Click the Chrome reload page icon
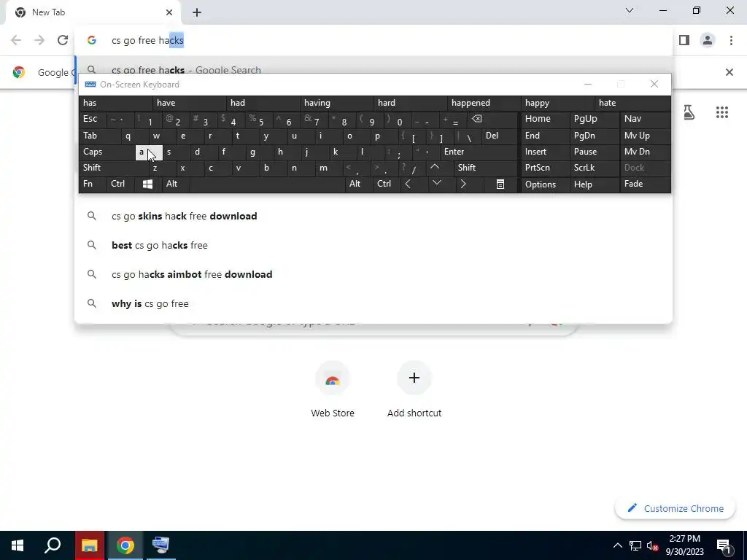 63,41
